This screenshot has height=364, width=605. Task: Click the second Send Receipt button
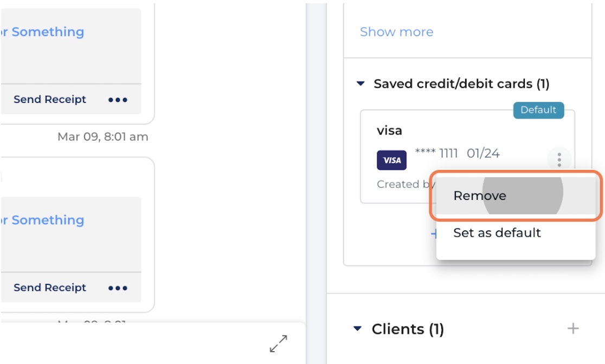click(50, 288)
